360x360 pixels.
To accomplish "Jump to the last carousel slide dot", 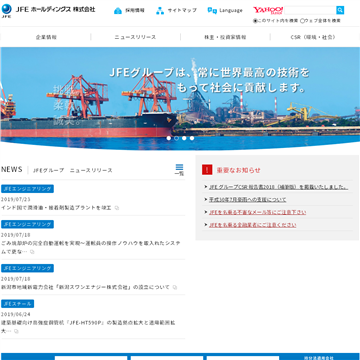I will [x=192, y=138].
